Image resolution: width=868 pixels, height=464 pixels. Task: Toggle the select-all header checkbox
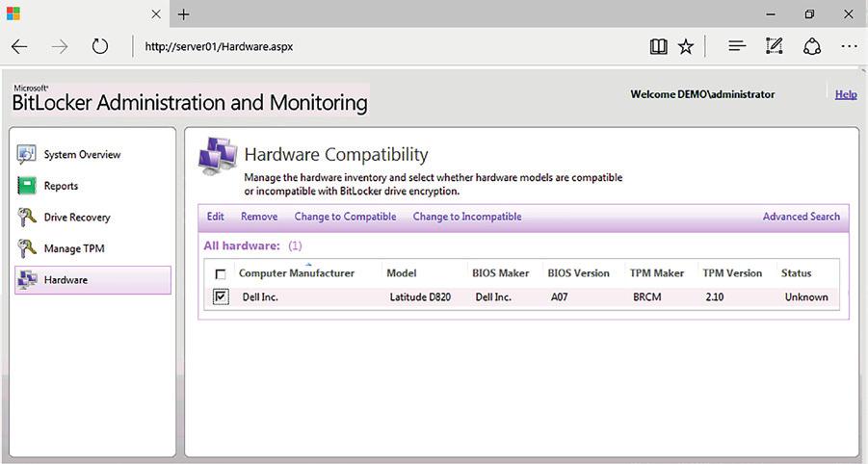pos(221,273)
